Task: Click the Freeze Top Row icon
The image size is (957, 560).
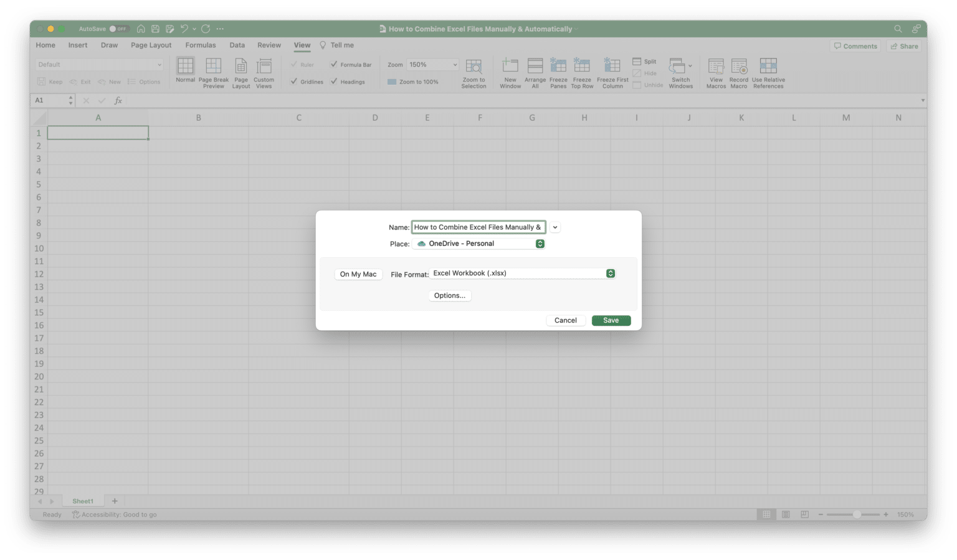Action: (582, 70)
